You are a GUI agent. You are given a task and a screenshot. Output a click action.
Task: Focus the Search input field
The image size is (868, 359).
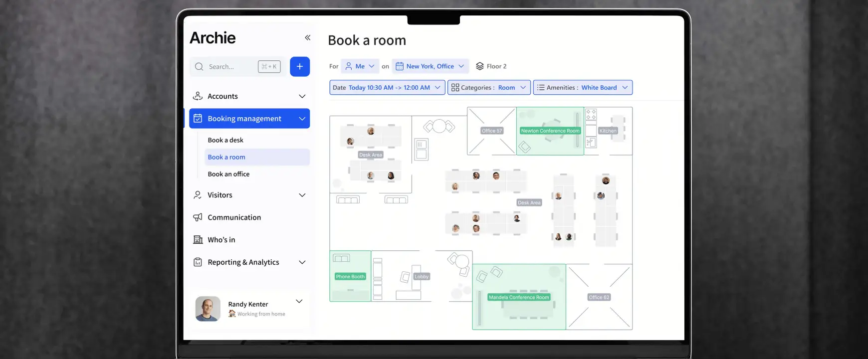[x=237, y=66]
